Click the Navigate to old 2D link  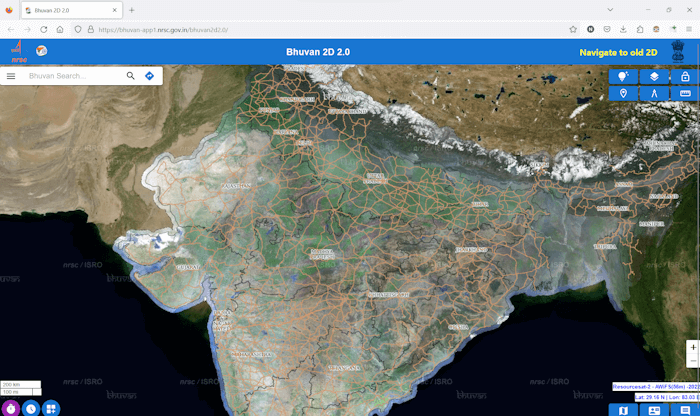click(618, 53)
